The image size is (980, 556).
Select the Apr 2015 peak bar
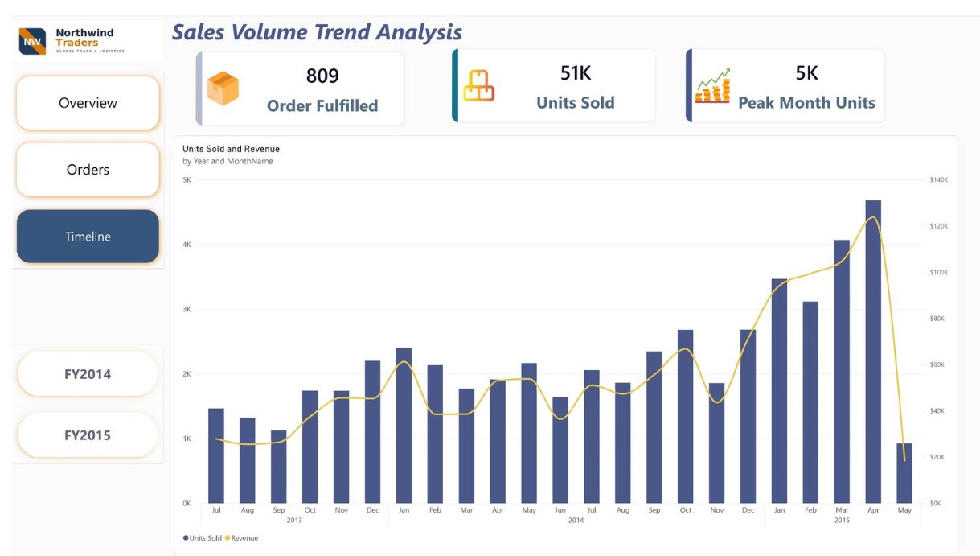[873, 352]
